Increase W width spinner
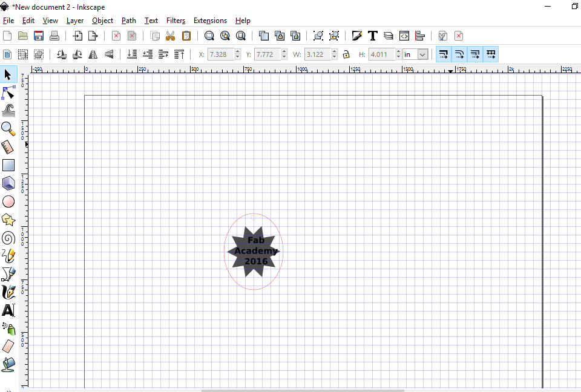This screenshot has height=392, width=581. [334, 51]
